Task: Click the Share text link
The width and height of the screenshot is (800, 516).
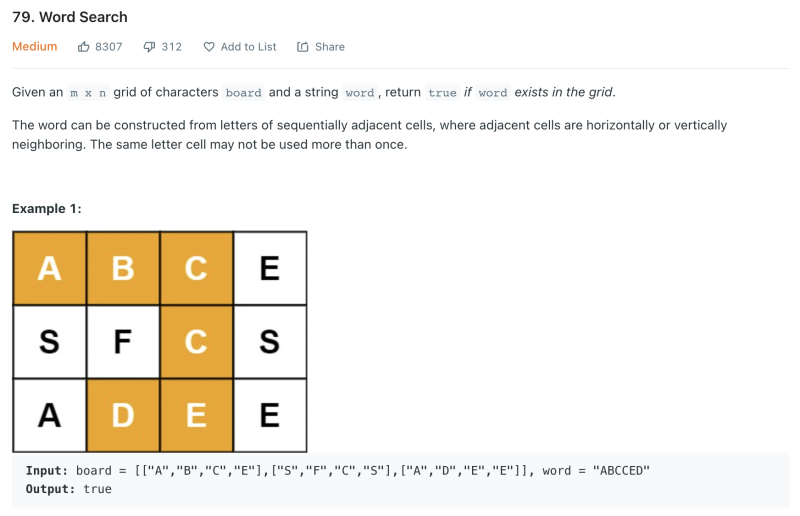Action: click(x=330, y=47)
